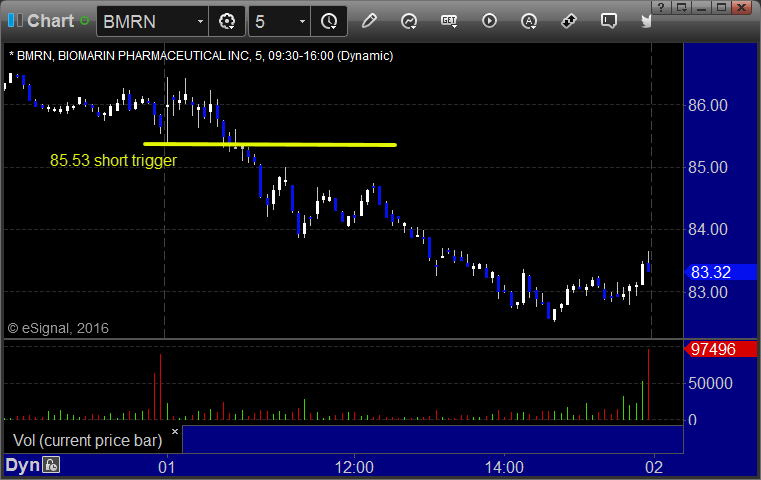Click the Vol (current price bar) label

click(x=88, y=441)
